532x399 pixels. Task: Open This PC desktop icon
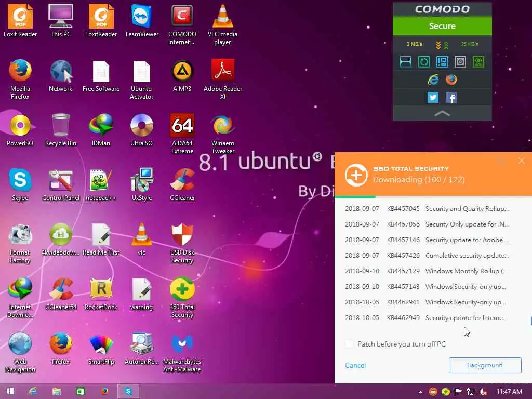tap(60, 20)
